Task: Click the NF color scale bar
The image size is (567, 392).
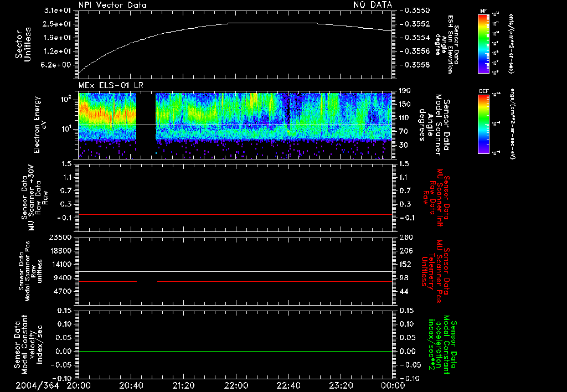Action: pyautogui.click(x=483, y=43)
